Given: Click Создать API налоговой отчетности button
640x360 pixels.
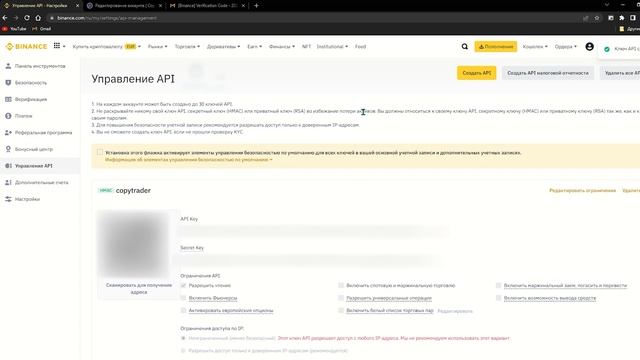Looking at the screenshot, I should pyautogui.click(x=548, y=73).
